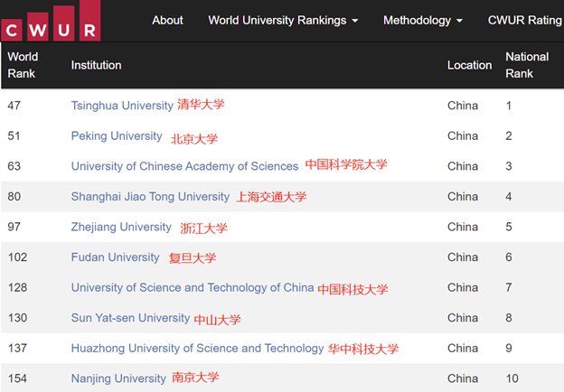Click the World Rank column header
This screenshot has width=564, height=392.
(x=23, y=65)
